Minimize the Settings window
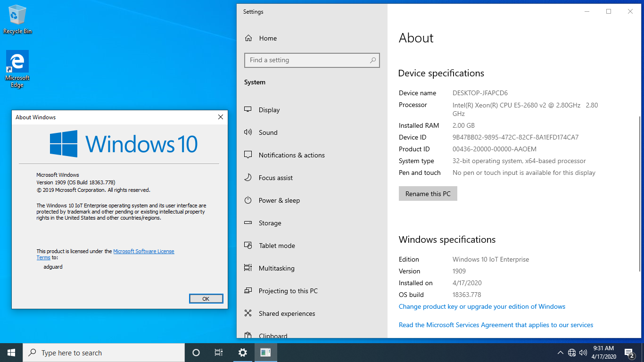644x362 pixels. coord(587,11)
